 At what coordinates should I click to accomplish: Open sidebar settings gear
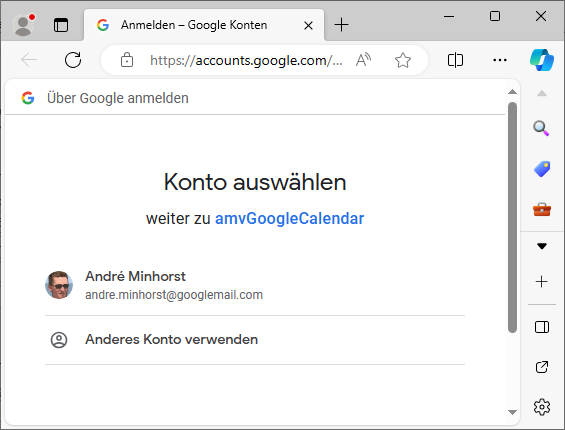tap(542, 407)
